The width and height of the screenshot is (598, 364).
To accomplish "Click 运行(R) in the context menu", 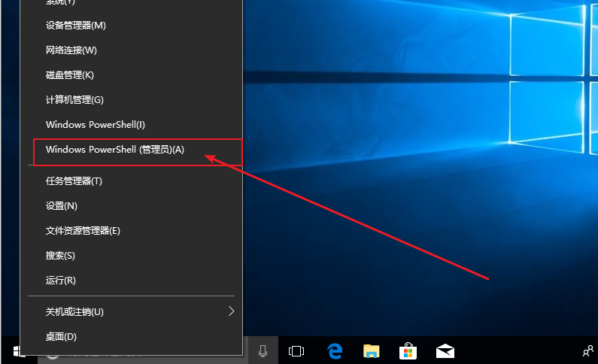I will (61, 281).
